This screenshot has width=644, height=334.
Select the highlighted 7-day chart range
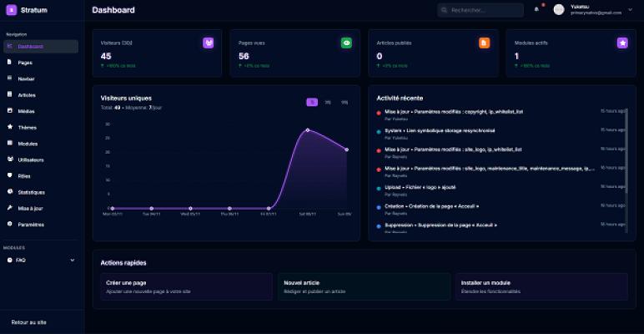[312, 103]
